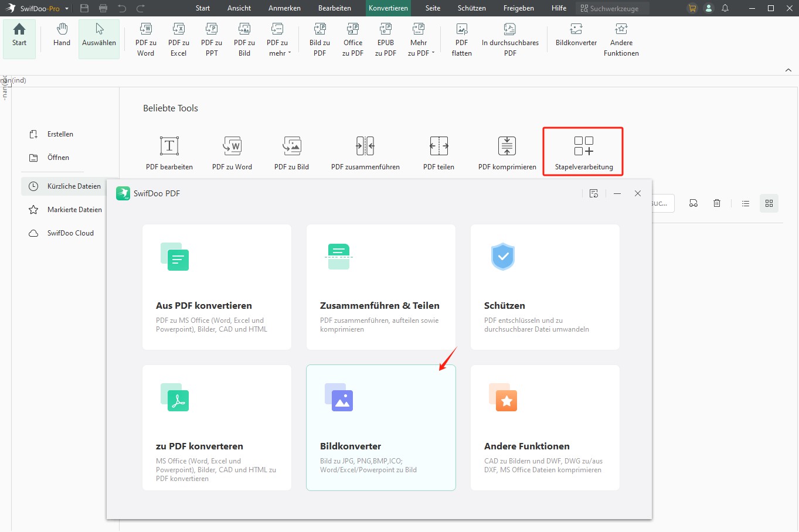The width and height of the screenshot is (799, 532).
Task: Open PDF zu Word in the ribbon
Action: click(146, 39)
